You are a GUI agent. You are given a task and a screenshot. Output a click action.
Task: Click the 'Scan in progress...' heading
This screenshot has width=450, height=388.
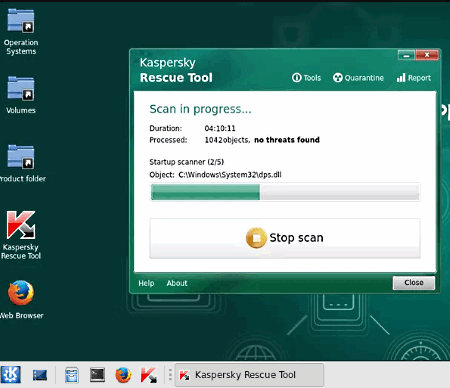coord(200,109)
